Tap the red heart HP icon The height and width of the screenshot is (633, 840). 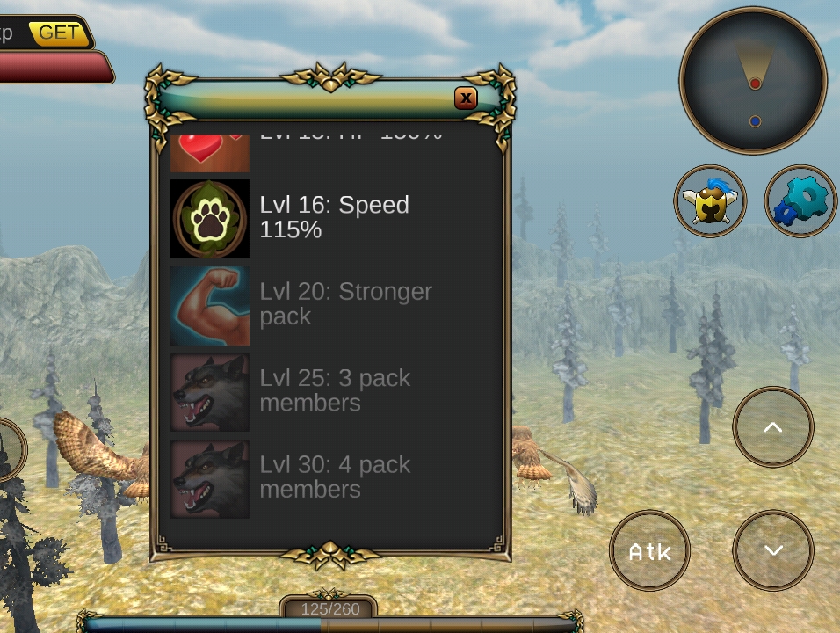coord(210,153)
